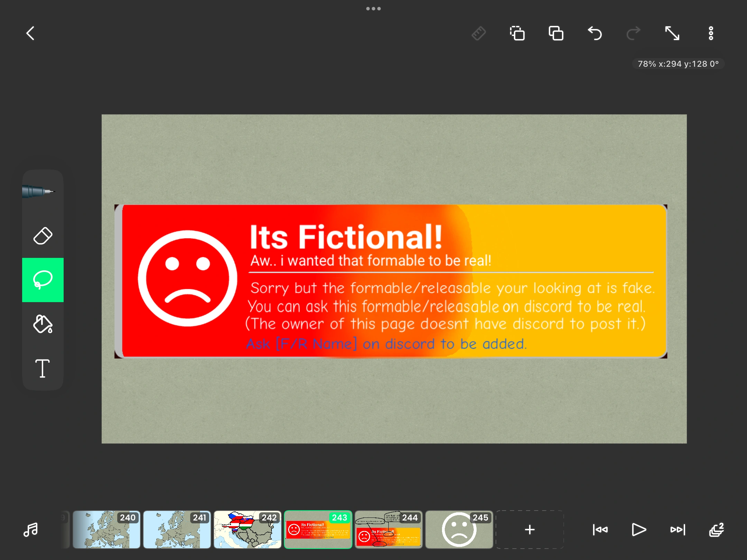Viewport: 747px width, 560px height.
Task: Go back with the arrow
Action: [x=31, y=34]
